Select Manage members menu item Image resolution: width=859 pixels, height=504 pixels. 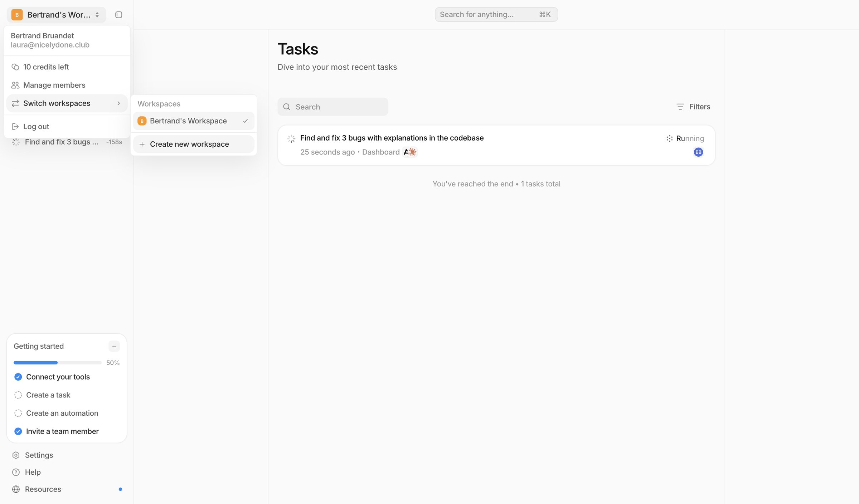click(x=67, y=85)
